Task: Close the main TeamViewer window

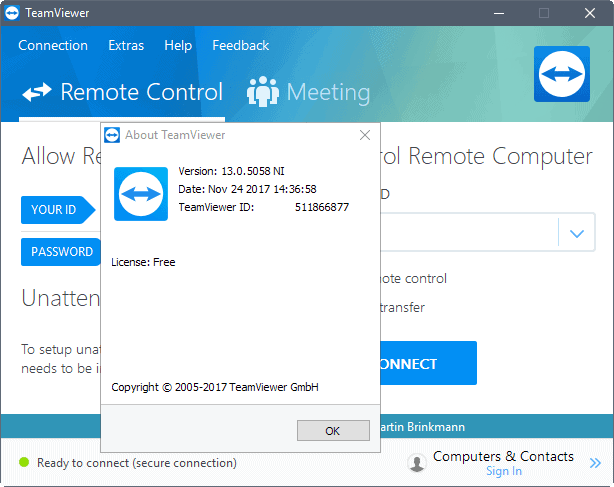Action: click(590, 13)
